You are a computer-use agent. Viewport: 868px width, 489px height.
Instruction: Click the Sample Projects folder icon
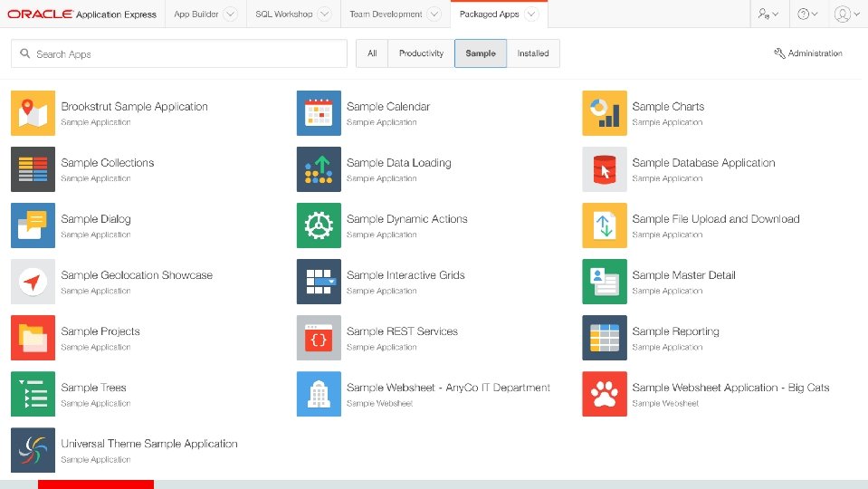point(33,338)
